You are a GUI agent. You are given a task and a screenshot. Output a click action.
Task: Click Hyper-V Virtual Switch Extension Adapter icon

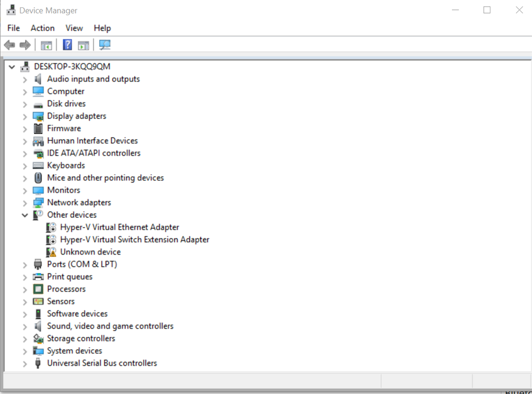51,240
